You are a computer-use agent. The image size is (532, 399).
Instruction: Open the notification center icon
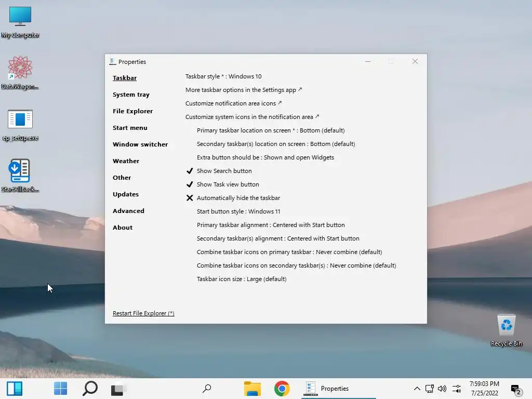click(516, 390)
